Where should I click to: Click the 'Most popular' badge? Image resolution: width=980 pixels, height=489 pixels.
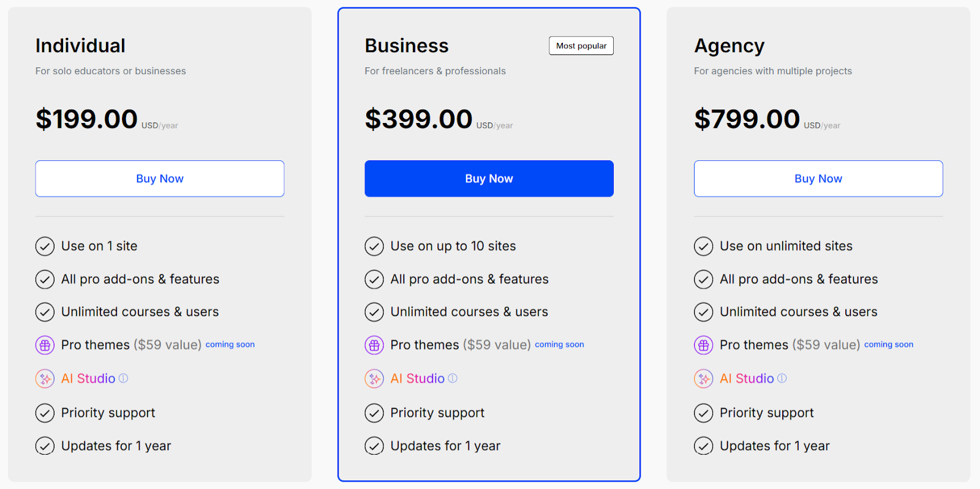(x=580, y=45)
